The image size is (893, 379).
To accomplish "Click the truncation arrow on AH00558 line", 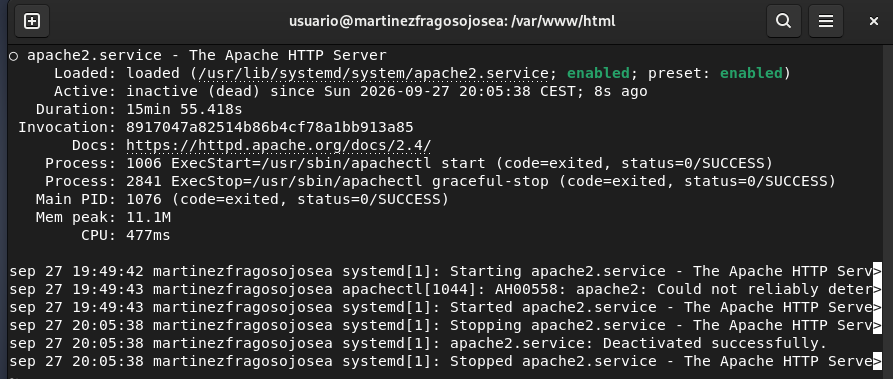I will 877,289.
